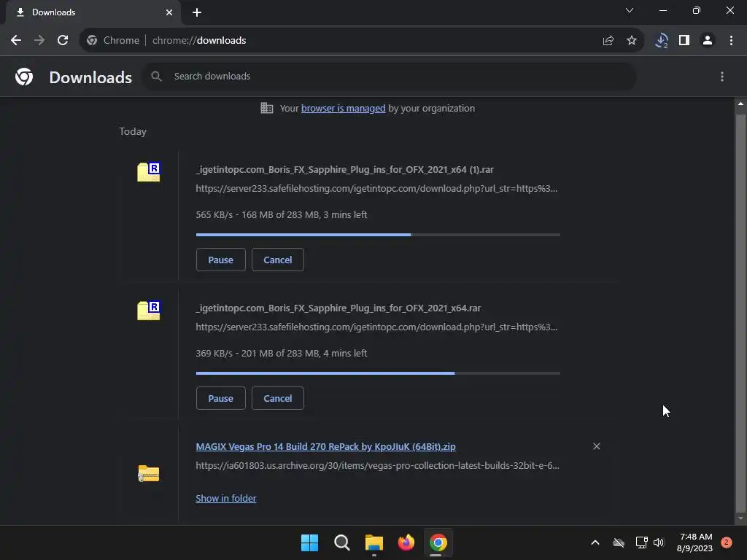Open the Windows Start menu
This screenshot has height=560, width=747.
309,542
